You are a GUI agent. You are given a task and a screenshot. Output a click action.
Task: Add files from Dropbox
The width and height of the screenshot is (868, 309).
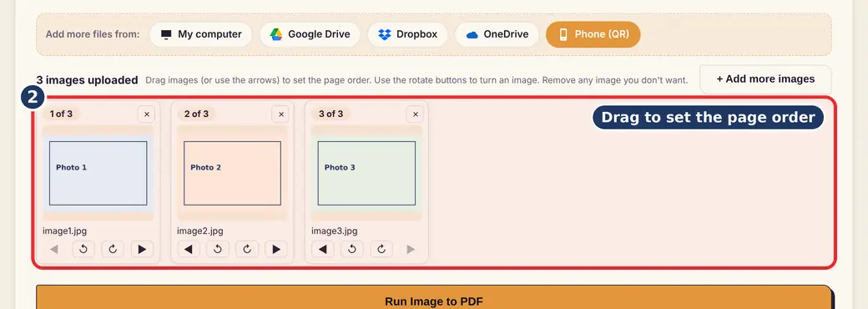click(407, 34)
